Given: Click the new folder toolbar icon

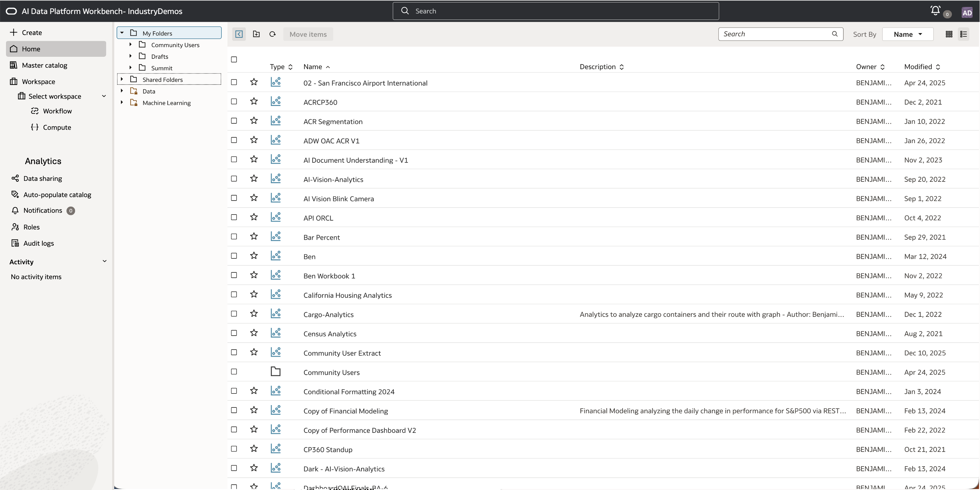Looking at the screenshot, I should click(x=257, y=34).
